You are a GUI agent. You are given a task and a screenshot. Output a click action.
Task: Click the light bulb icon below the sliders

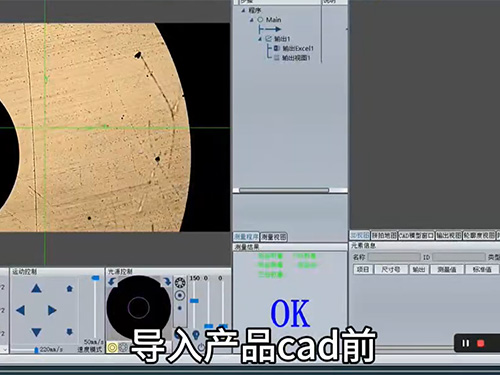point(196,335)
